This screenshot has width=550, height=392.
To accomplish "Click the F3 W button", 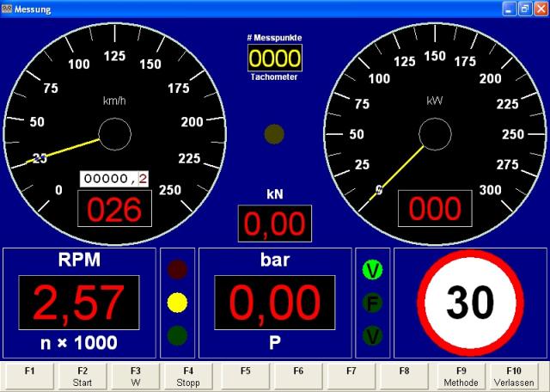I will [136, 377].
